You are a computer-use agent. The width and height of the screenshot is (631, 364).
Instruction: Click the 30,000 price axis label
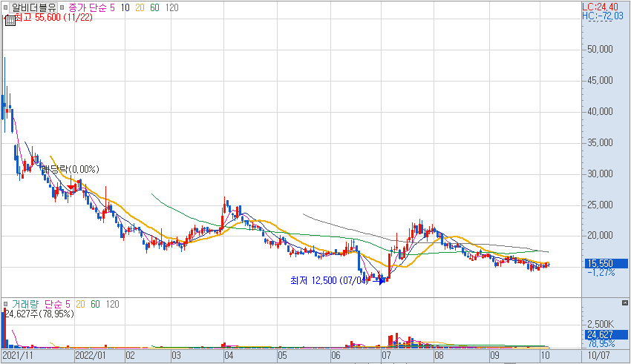click(x=600, y=173)
